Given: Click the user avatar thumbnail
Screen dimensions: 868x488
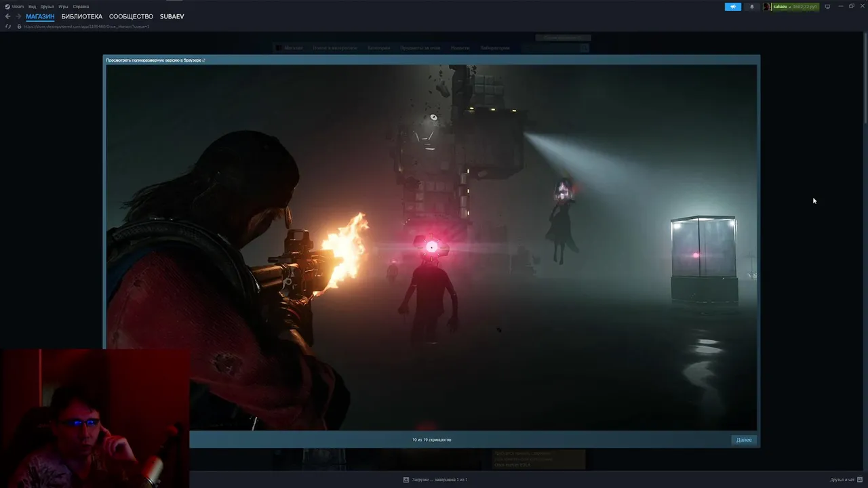Looking at the screenshot, I should point(767,7).
